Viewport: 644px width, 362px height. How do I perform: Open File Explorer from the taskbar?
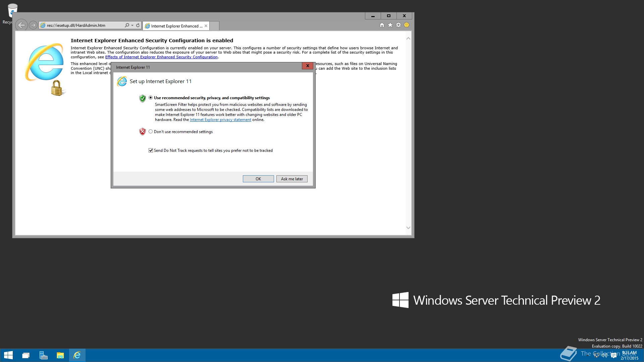point(60,355)
